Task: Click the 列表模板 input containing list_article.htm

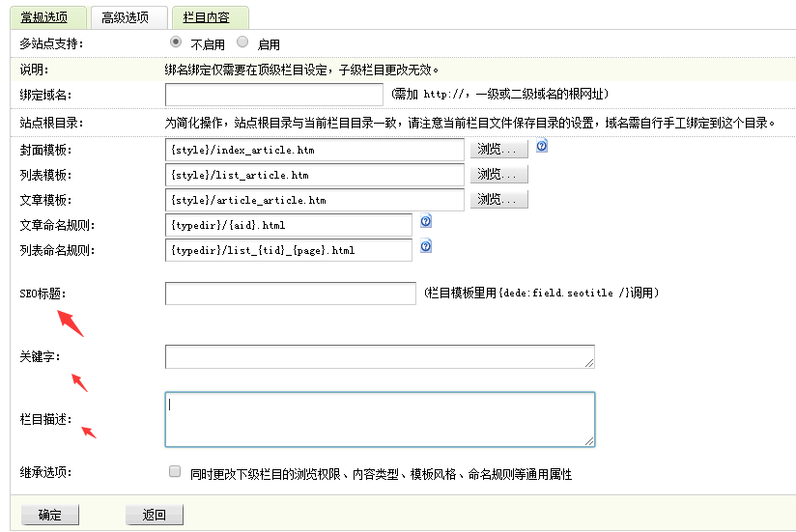Action: (x=315, y=175)
